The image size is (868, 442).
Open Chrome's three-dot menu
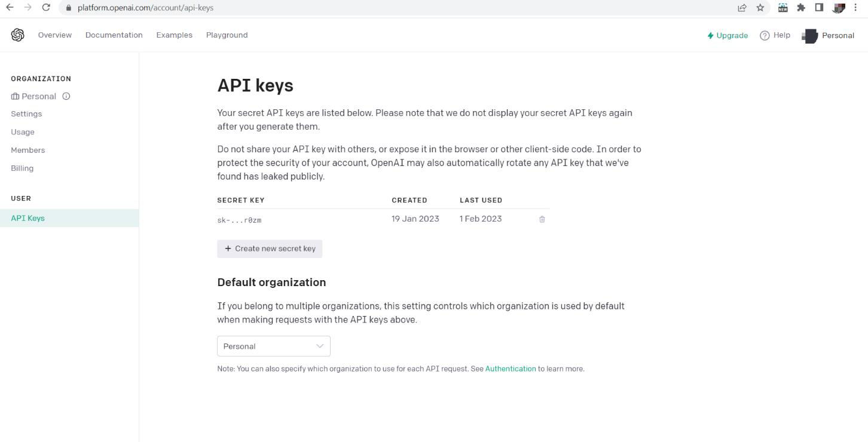855,8
